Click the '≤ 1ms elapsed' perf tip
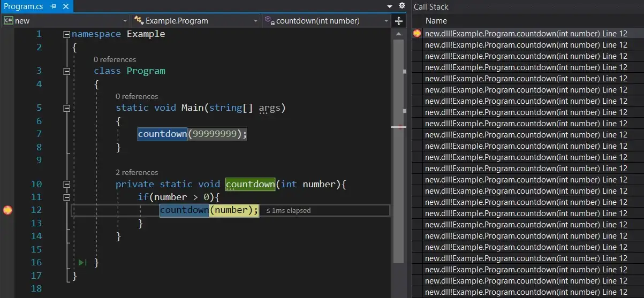 288,210
